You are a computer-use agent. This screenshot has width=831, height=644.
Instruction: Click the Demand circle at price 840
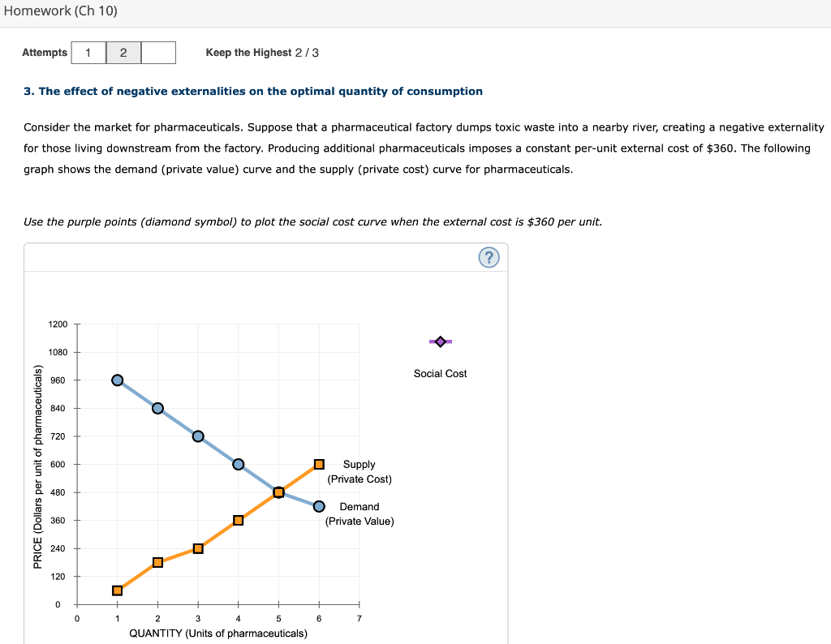tap(157, 408)
